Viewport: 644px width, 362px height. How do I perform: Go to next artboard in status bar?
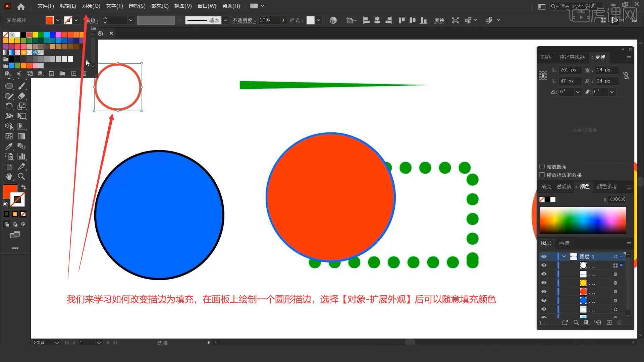click(x=108, y=343)
